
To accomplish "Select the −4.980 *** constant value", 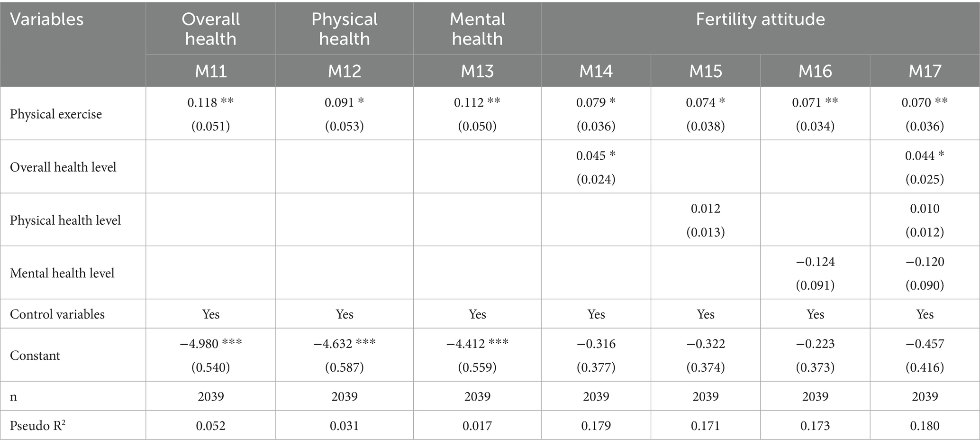I will point(210,344).
